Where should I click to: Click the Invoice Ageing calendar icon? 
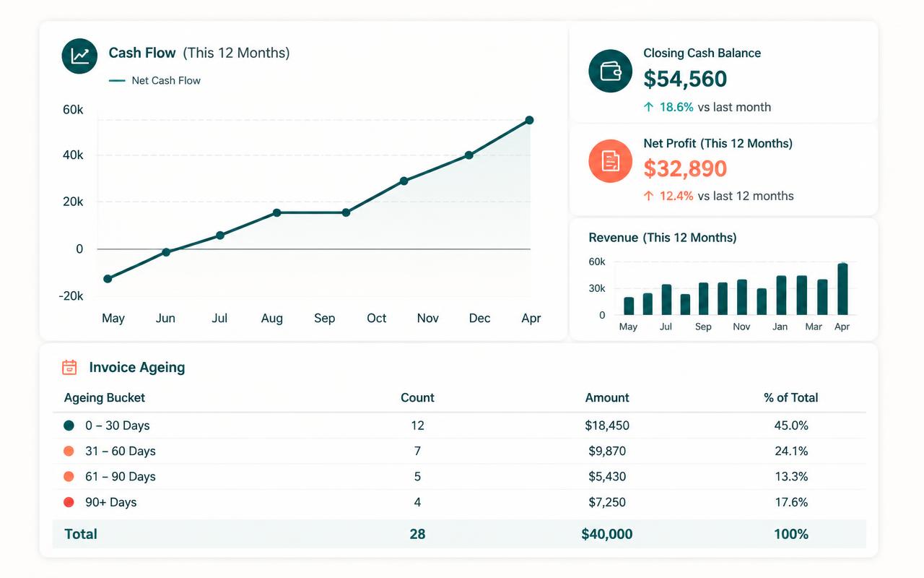point(69,367)
